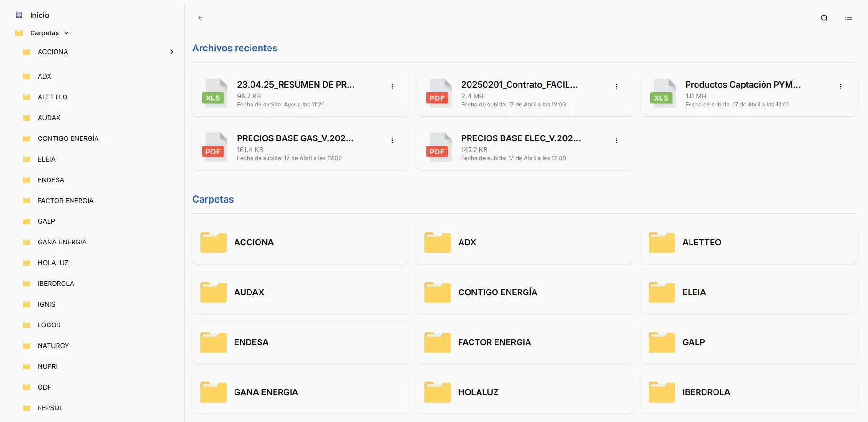Open options menu for 23.04.25_RESUMEN file

[x=392, y=87]
